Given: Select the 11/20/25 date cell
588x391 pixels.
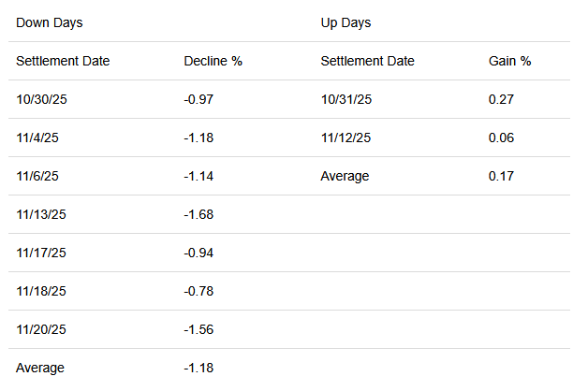Looking at the screenshot, I should click(40, 329).
